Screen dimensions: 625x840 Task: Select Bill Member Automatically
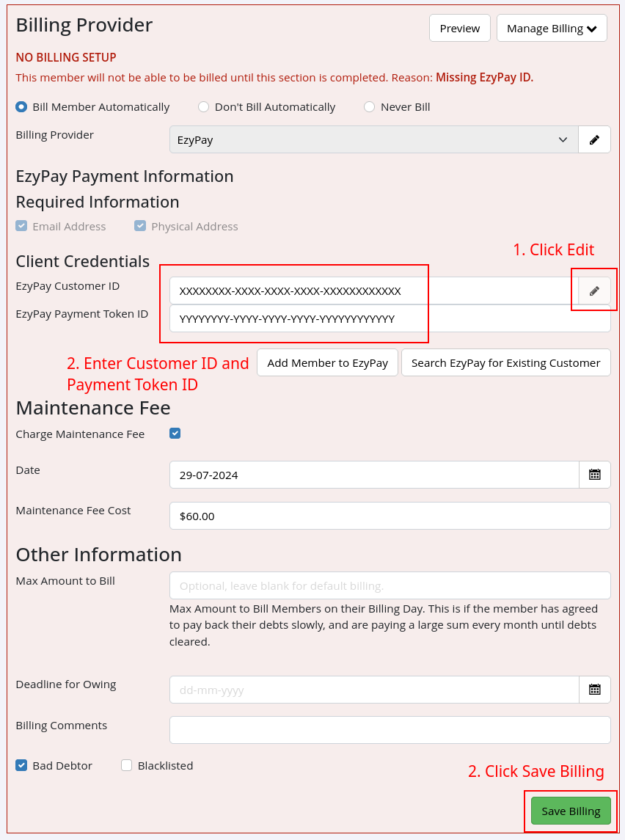click(21, 106)
